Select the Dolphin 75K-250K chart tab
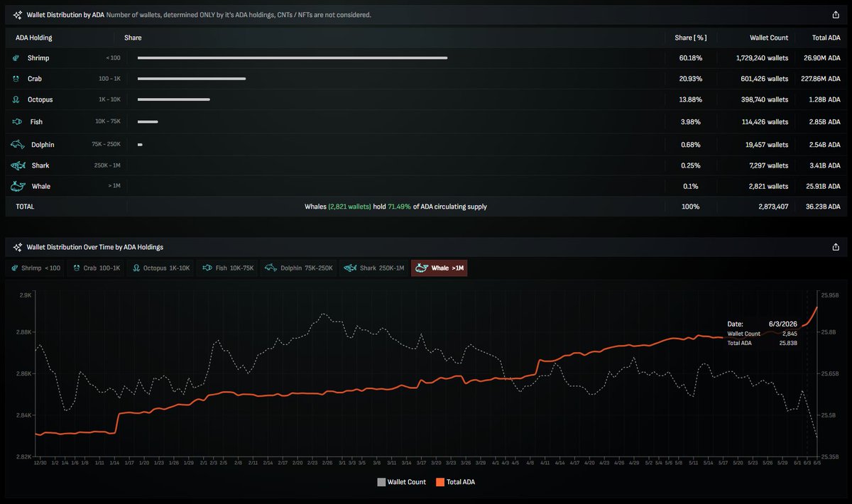This screenshot has height=504, width=852. [x=298, y=268]
